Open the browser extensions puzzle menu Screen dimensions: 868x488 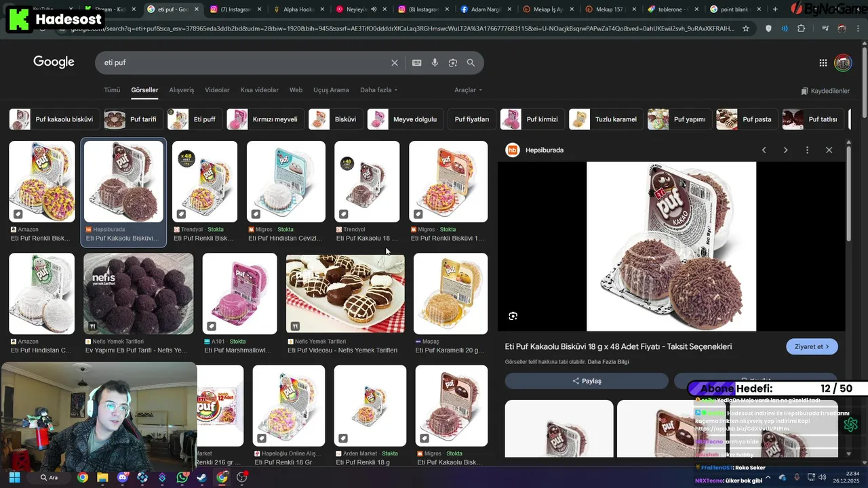click(802, 28)
